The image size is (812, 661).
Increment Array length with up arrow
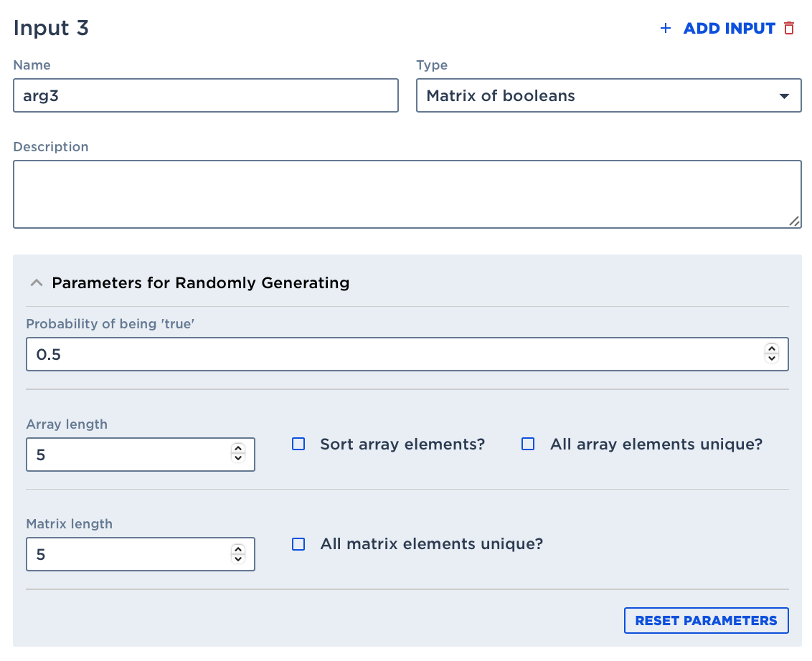point(238,450)
